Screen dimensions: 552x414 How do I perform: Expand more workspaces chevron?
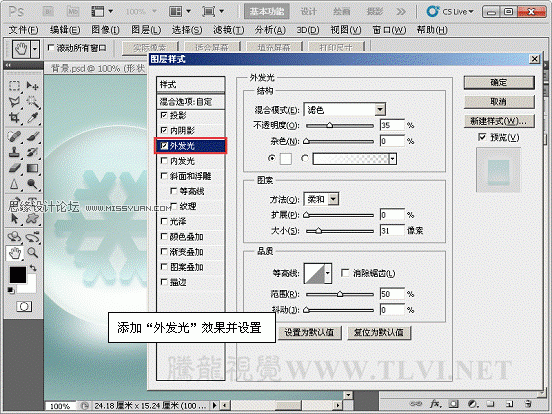click(x=401, y=12)
